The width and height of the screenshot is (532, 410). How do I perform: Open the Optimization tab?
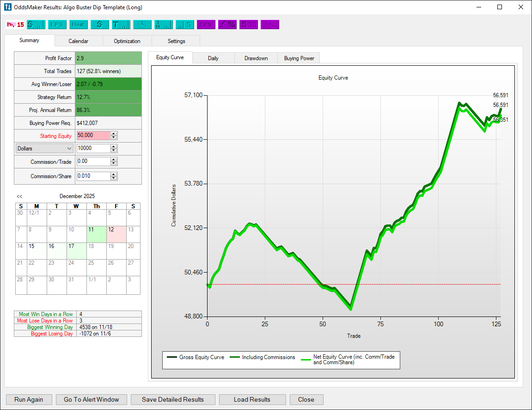pyautogui.click(x=126, y=41)
